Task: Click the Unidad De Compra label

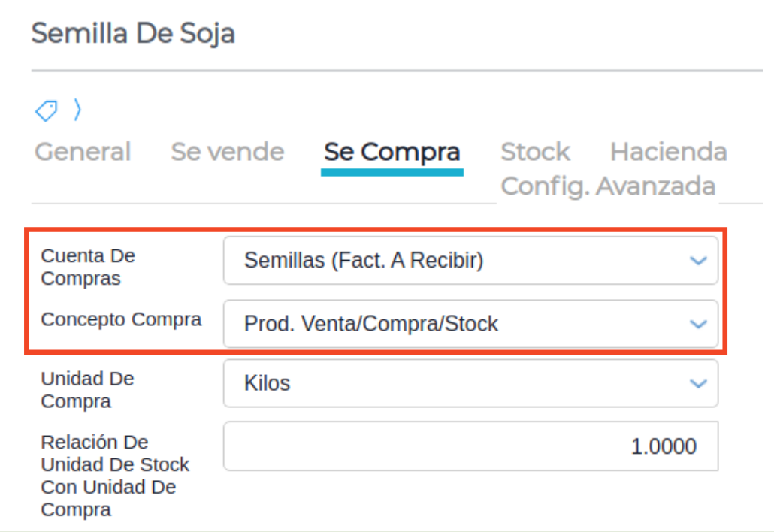Action: pos(87,389)
